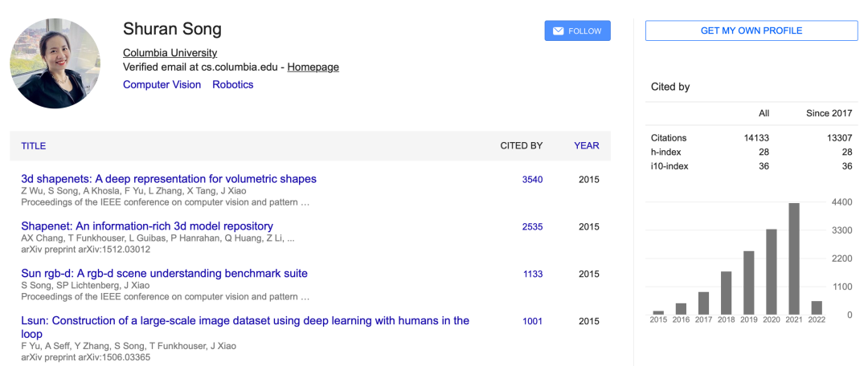Image resolution: width=868 pixels, height=366 pixels.
Task: Open the 3d shapenets paper title
Action: (x=169, y=179)
